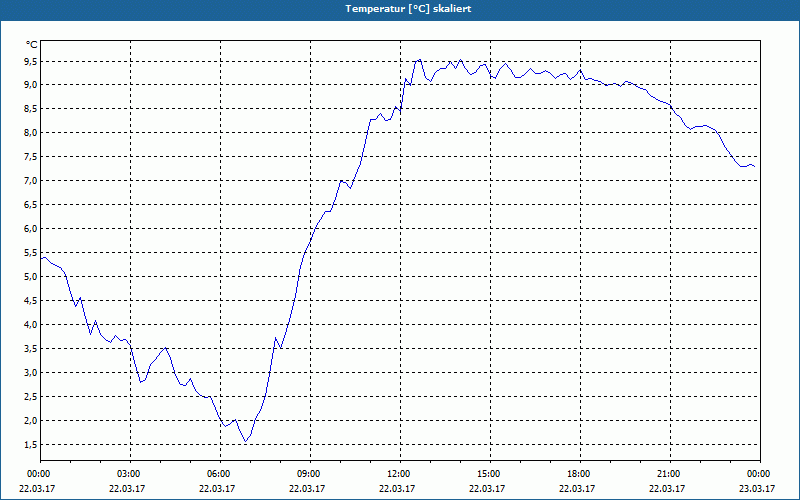Click the 22.03.17 date beneath first 00:00
Screen dimensions: 800x500
[37, 489]
